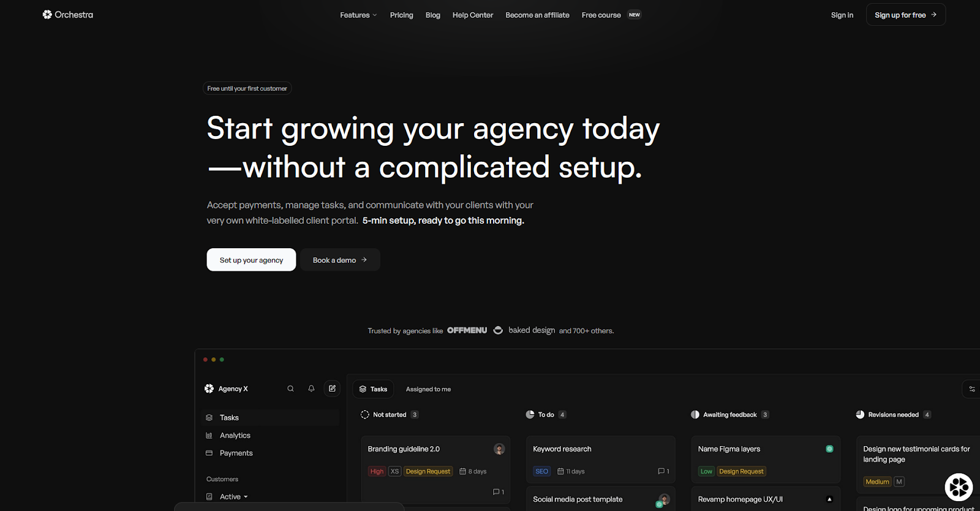Switch to Assigned to me tab
Screen dimensions: 980x511
click(x=428, y=389)
